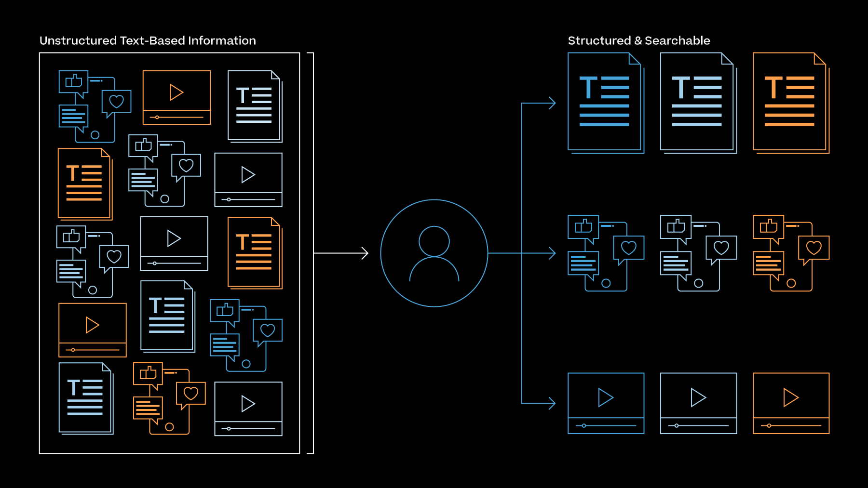Open the white chat bubbles icon in the structured group
This screenshot has width=868, height=488.
pyautogui.click(x=698, y=253)
